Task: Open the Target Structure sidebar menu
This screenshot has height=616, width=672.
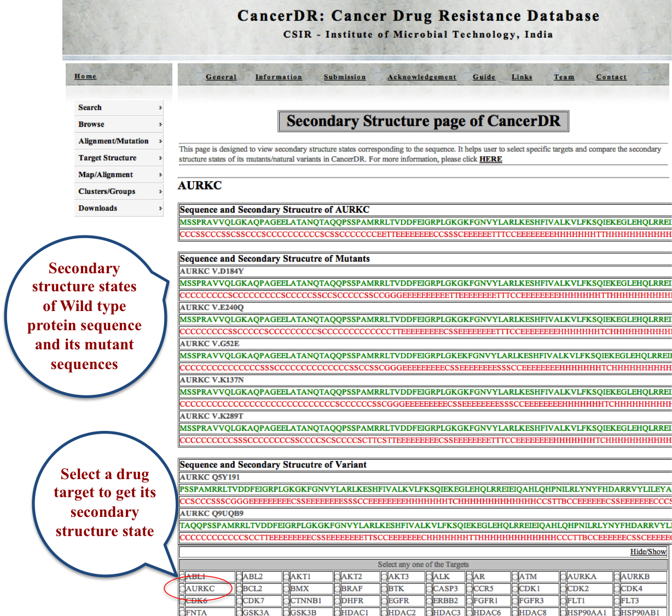Action: 107,158
